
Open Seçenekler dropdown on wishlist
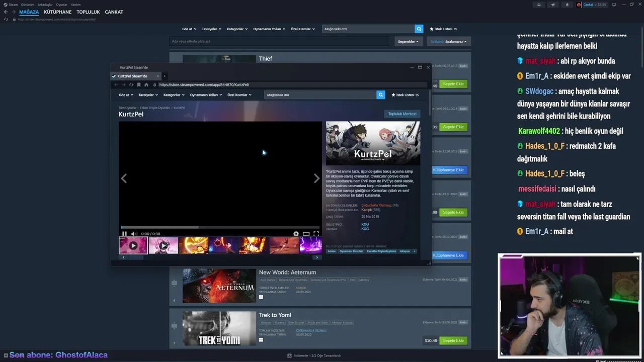coord(408,41)
